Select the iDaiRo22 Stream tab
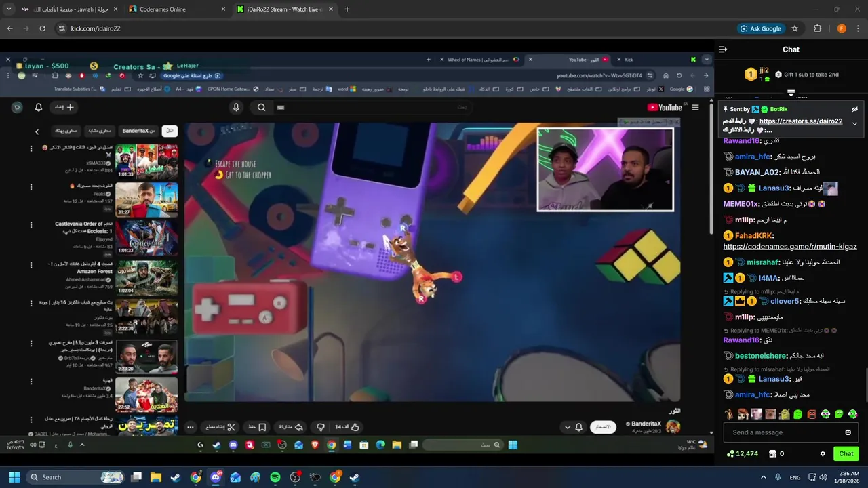Screen dimensions: 868x488 click(x=285, y=9)
